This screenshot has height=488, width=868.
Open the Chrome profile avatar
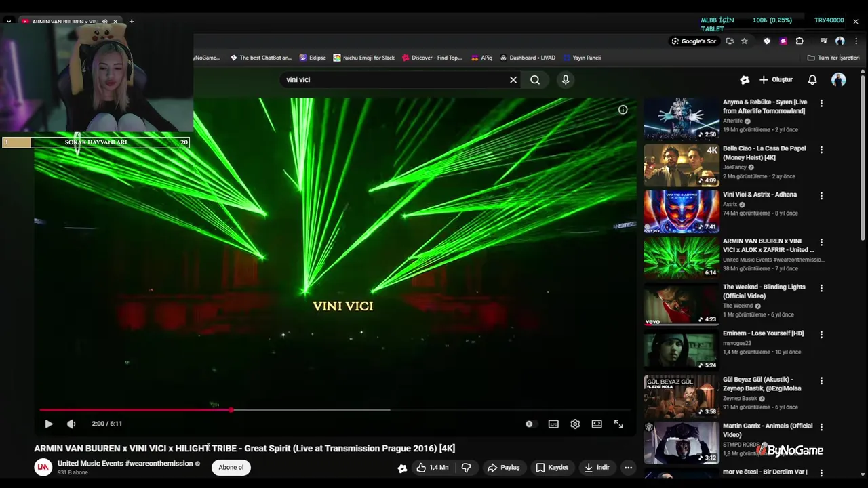[x=840, y=41]
